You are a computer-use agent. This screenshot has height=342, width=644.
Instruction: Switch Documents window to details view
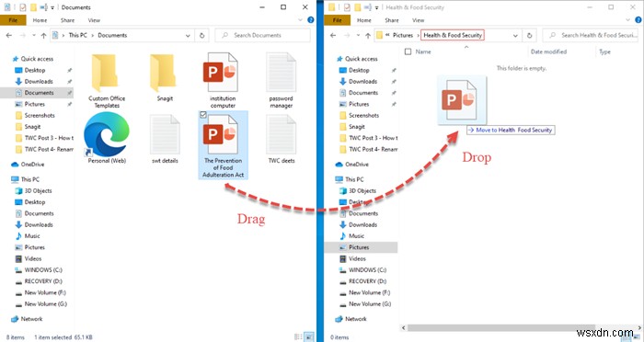[x=299, y=337]
